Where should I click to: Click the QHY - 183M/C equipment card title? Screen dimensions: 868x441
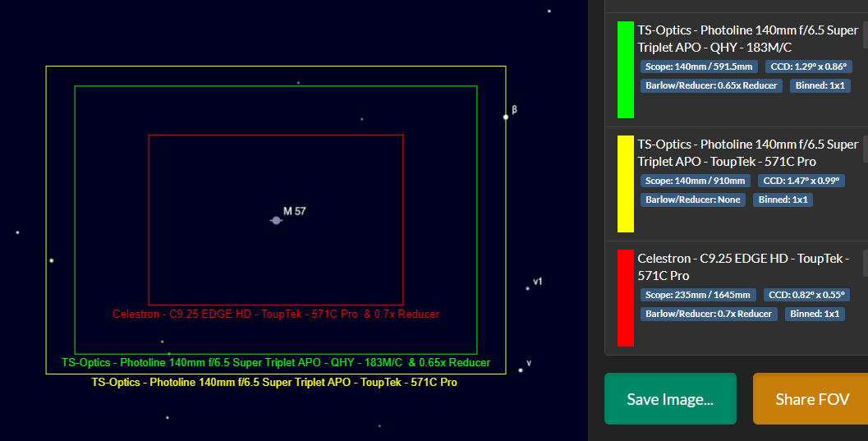747,39
